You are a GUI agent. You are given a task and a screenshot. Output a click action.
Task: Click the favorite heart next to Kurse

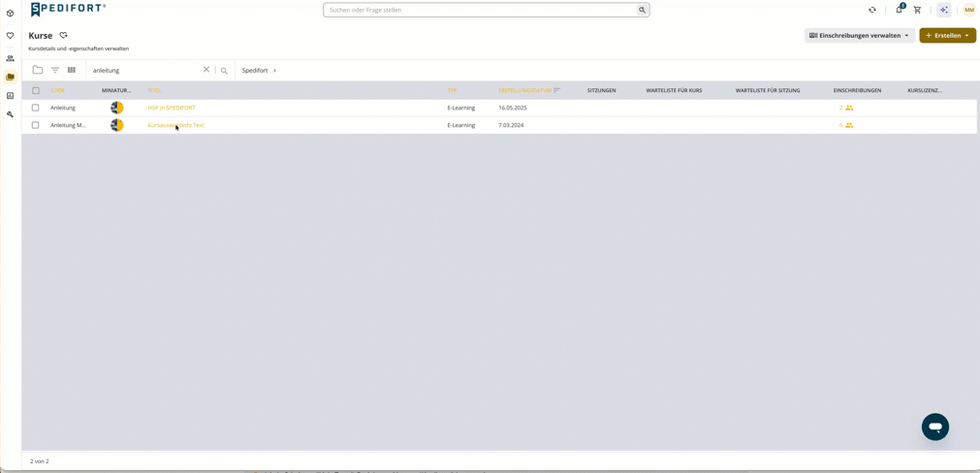pos(63,36)
